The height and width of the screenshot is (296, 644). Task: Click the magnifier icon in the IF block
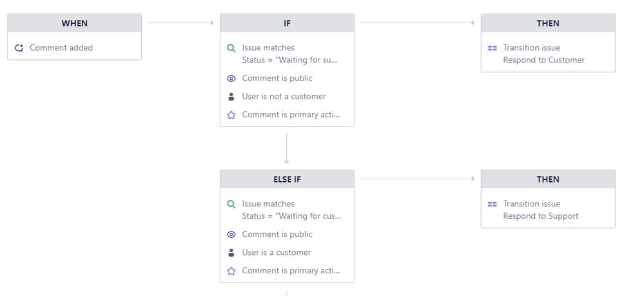tap(231, 48)
